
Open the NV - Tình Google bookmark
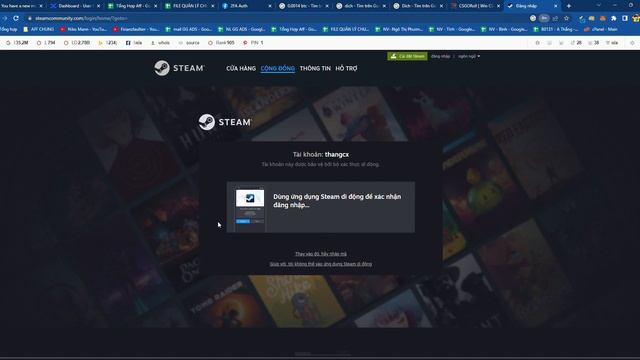452,29
